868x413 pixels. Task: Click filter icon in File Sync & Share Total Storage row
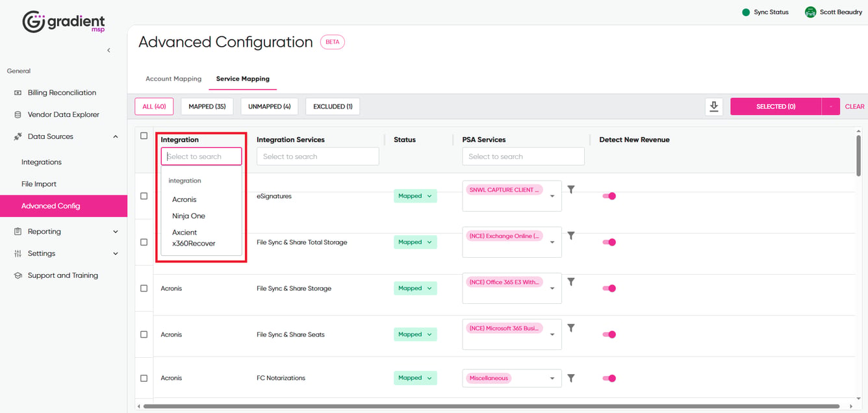[571, 236]
